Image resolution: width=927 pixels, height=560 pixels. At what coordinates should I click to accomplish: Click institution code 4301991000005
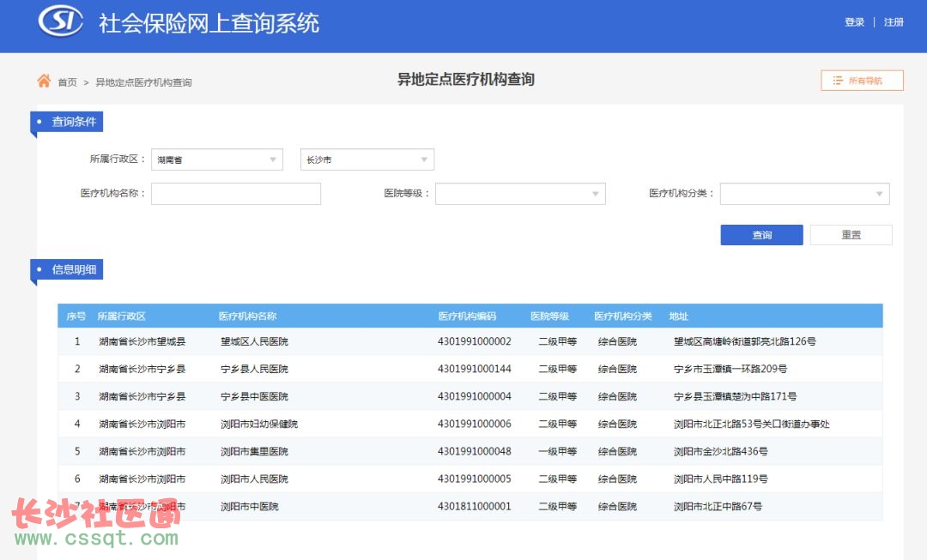(474, 479)
